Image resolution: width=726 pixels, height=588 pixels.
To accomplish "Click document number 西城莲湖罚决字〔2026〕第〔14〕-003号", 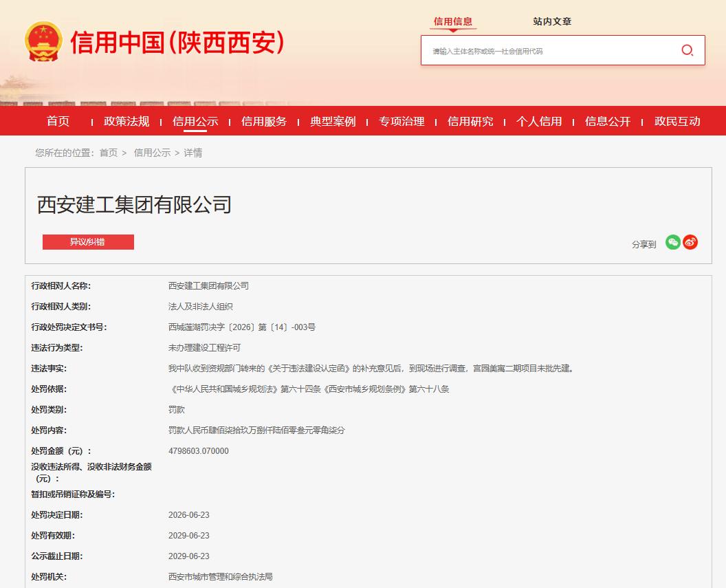I will 242,327.
